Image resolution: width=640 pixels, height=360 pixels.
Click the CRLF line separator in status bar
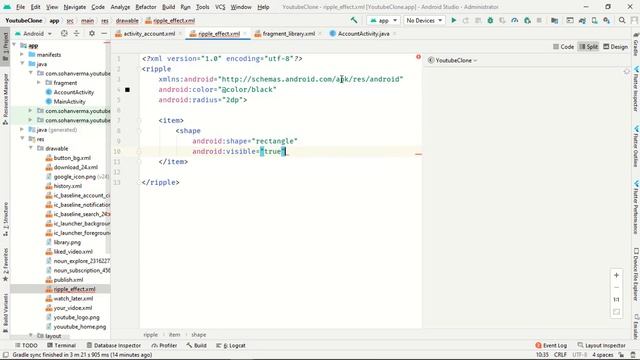pyautogui.click(x=560, y=355)
